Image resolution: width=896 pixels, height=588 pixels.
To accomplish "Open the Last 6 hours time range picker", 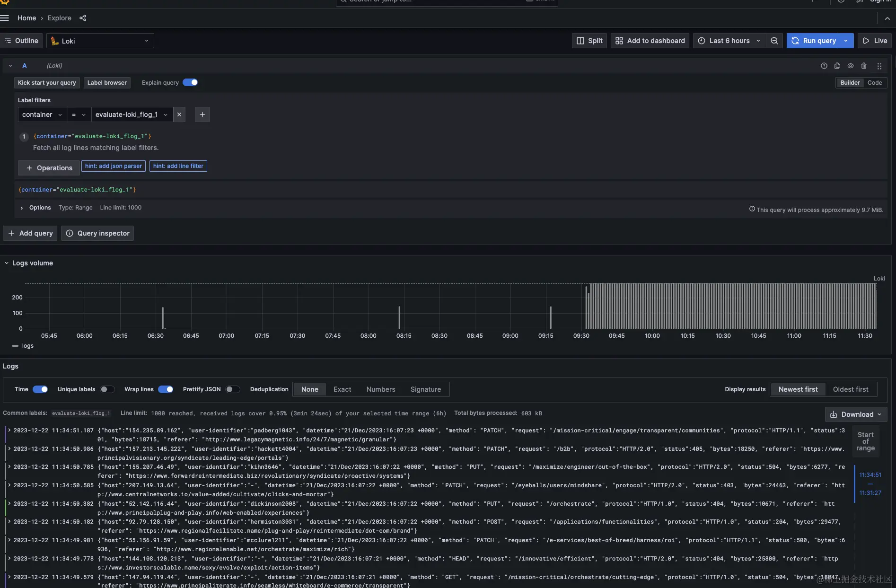I will click(x=729, y=41).
